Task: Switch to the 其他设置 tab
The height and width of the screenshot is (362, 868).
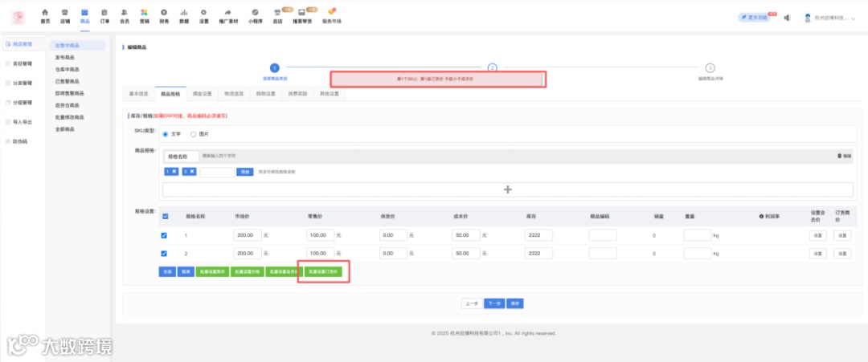Action: coord(329,94)
